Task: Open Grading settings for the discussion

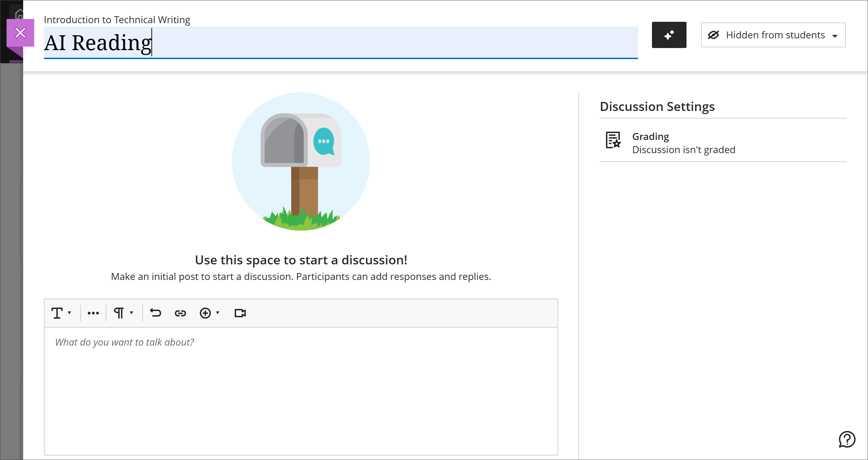Action: [650, 136]
